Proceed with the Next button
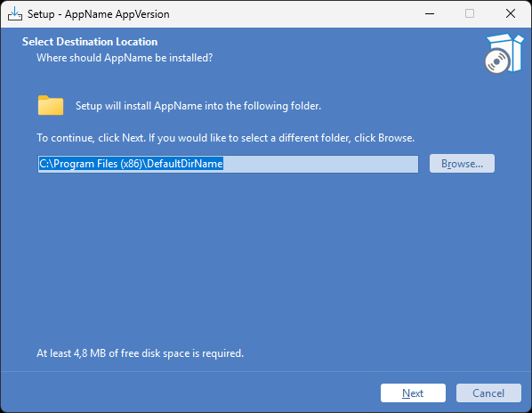The height and width of the screenshot is (413, 532). (x=413, y=393)
